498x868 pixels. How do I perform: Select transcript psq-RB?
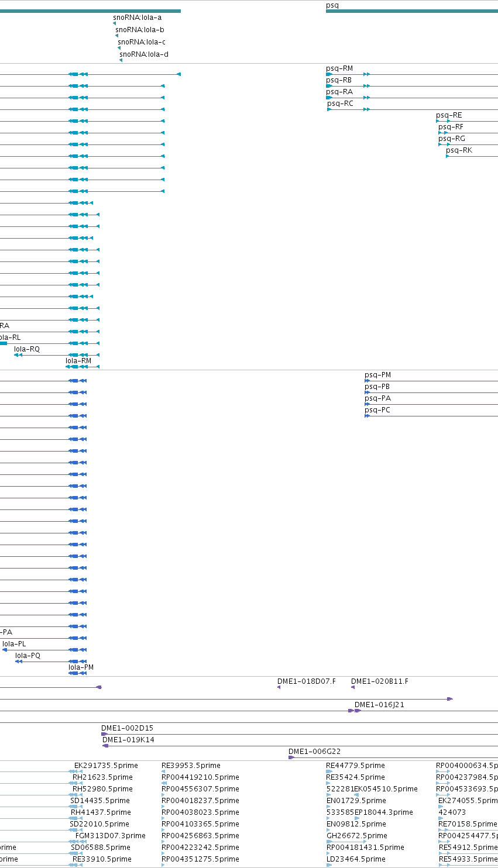coord(339,80)
